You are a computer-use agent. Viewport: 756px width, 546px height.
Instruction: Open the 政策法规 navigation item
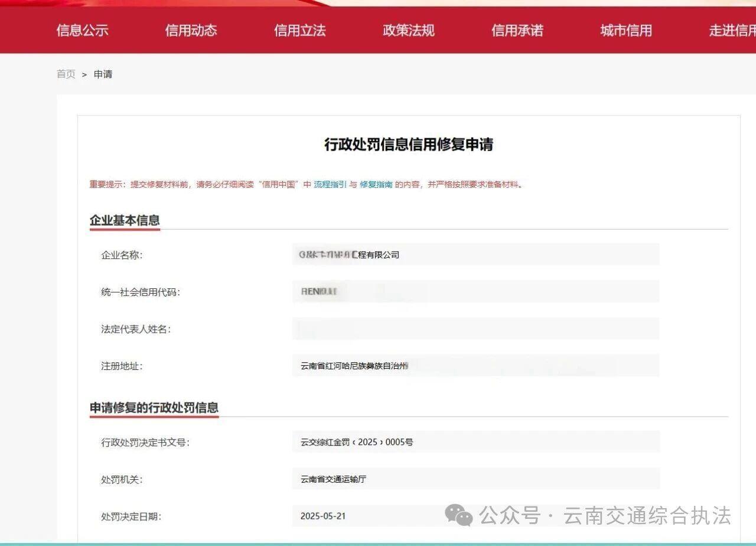pos(408,31)
